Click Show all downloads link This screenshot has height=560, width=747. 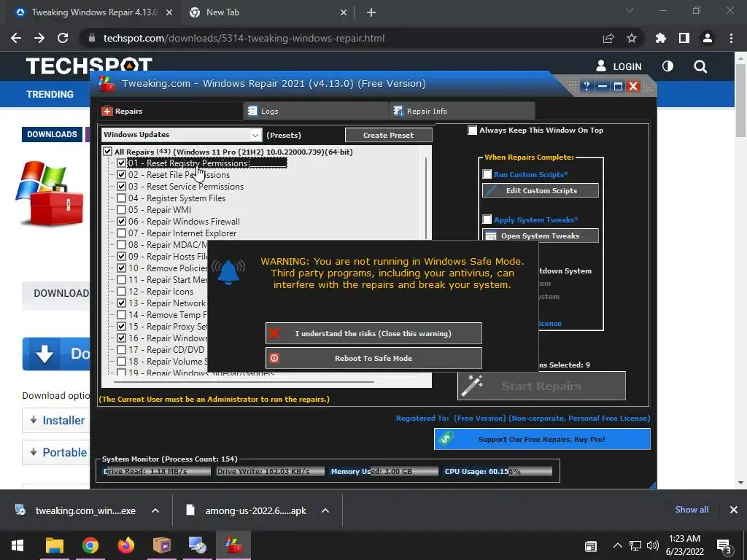(692, 510)
